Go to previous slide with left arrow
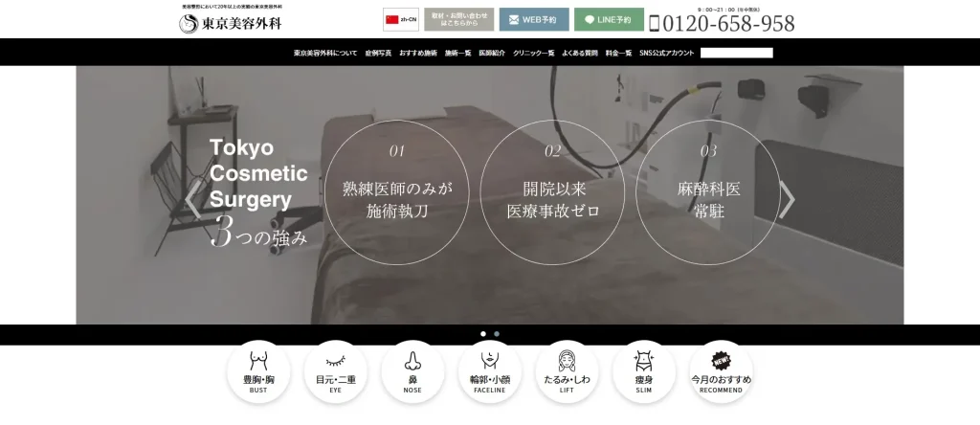The width and height of the screenshot is (980, 425). 193,200
